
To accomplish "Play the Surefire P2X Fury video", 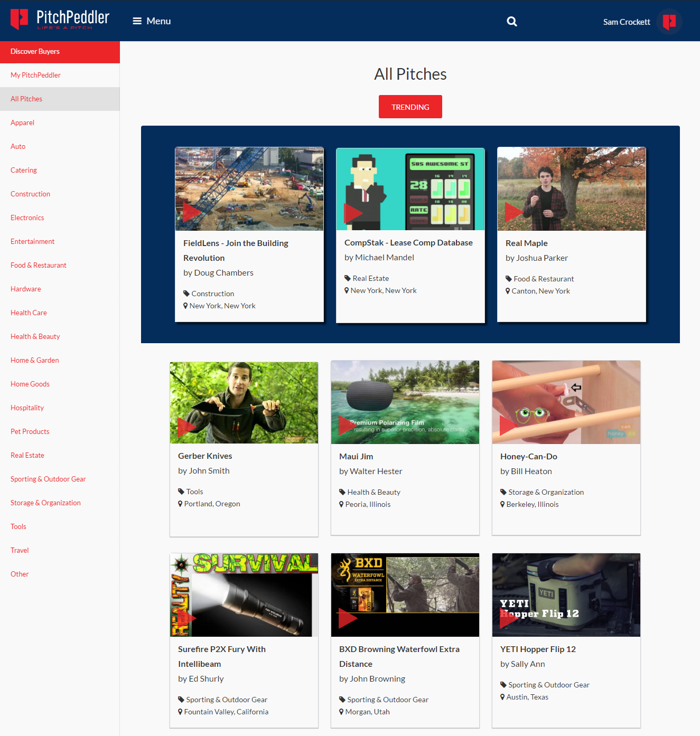I will (x=186, y=618).
